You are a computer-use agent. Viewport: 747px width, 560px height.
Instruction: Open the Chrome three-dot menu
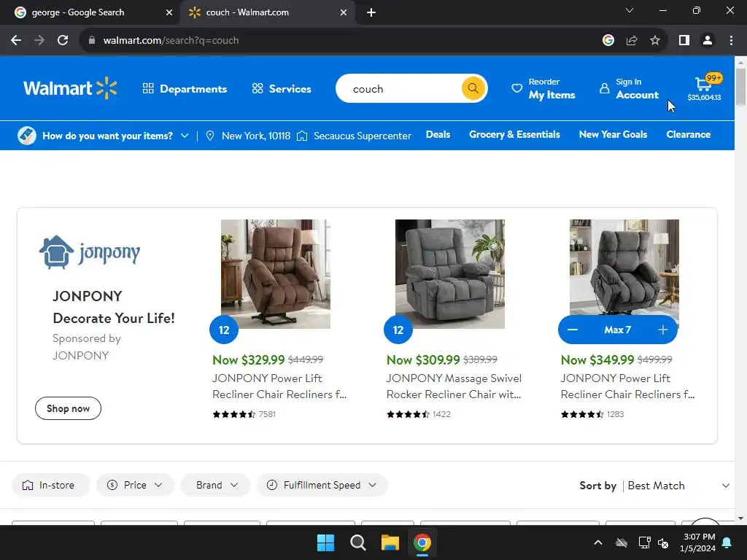point(731,41)
